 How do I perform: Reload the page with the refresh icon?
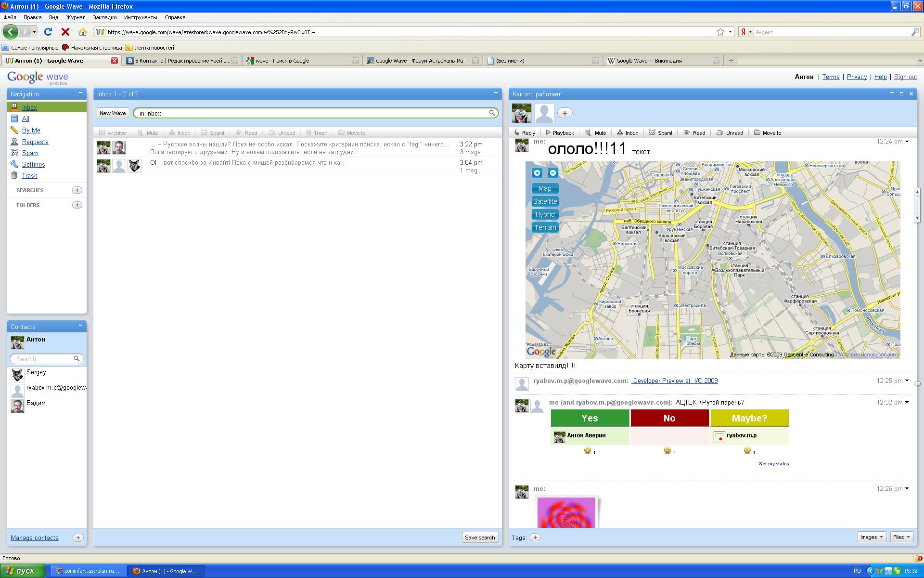48,32
